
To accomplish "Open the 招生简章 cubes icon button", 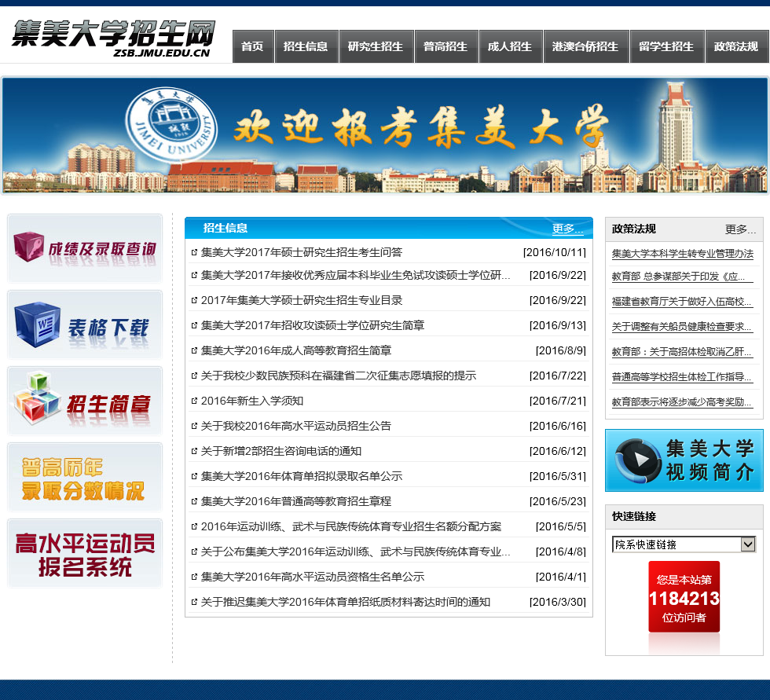I will click(85, 401).
